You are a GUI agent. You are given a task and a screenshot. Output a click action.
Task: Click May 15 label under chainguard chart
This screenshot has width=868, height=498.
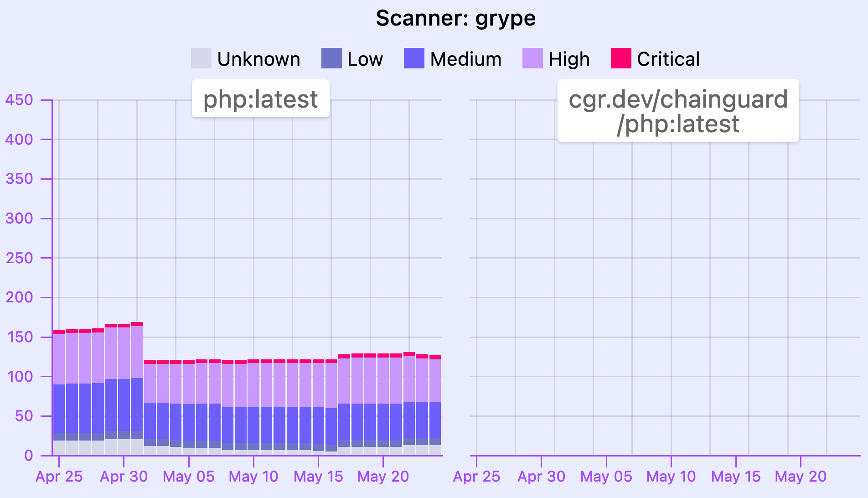(736, 477)
